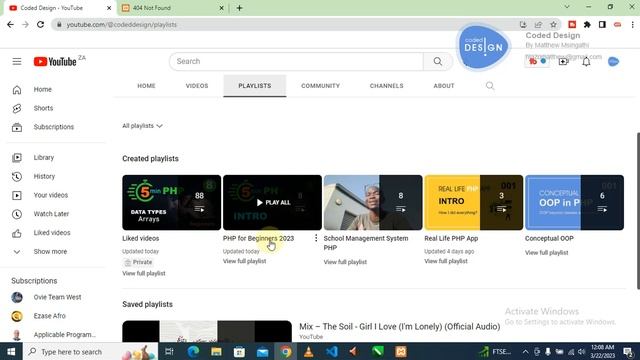Open the notifications bell

coord(586,62)
